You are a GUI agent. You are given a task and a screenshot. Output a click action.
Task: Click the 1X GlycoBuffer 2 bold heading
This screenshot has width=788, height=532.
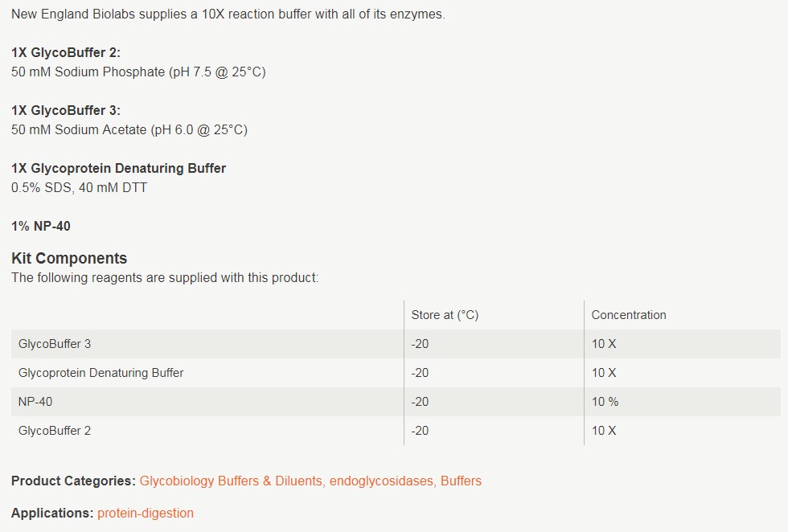(x=66, y=52)
